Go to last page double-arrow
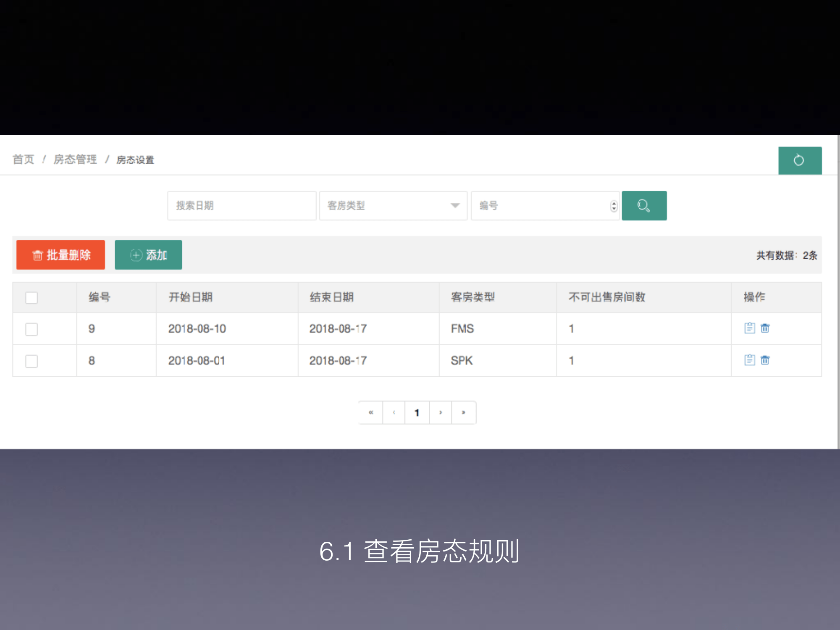The image size is (840, 630). 463,412
